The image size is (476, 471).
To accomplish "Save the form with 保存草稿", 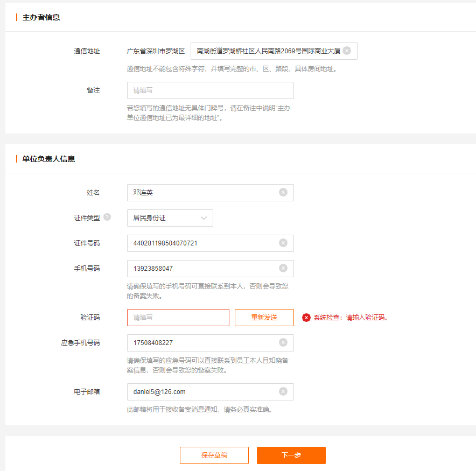I will click(x=214, y=455).
